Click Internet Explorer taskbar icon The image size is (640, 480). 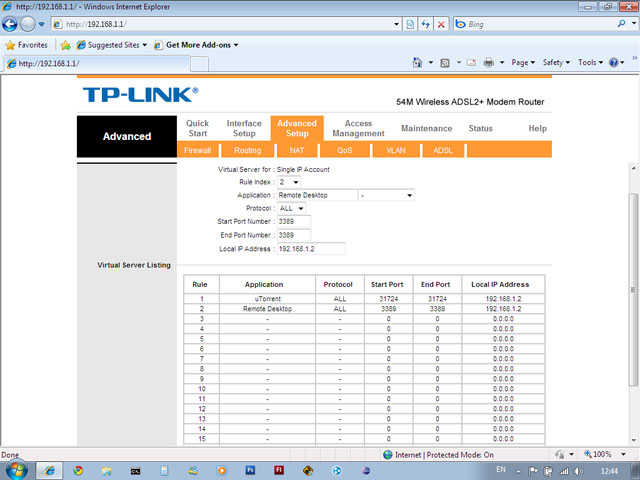(x=49, y=471)
